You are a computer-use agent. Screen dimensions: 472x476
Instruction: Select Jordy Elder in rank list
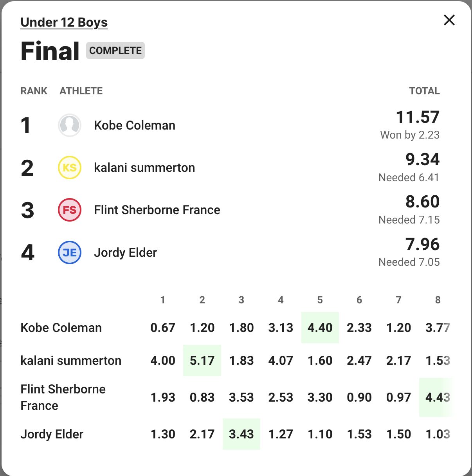point(125,252)
